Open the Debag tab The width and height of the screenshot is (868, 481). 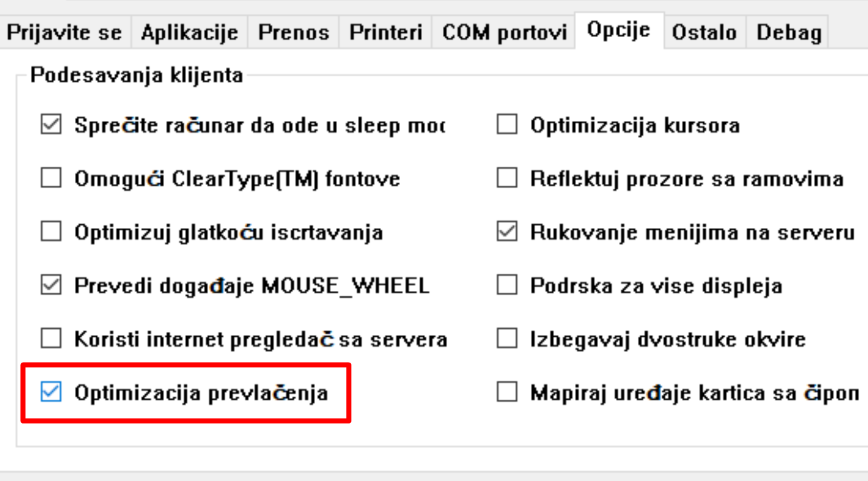[x=789, y=32]
